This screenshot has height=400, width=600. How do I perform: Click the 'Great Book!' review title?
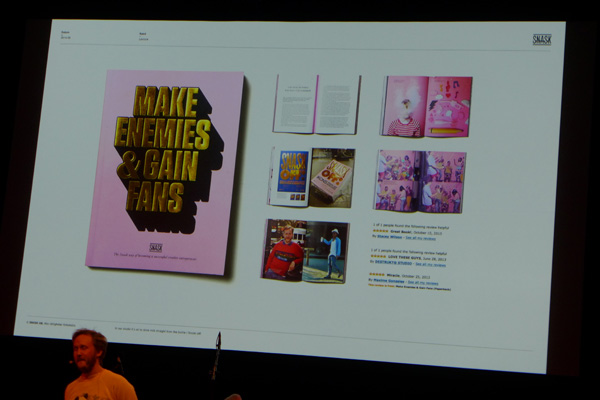tap(401, 232)
